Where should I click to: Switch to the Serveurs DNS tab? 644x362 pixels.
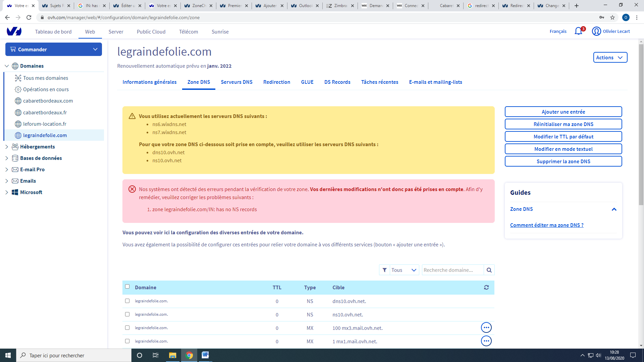pos(236,82)
